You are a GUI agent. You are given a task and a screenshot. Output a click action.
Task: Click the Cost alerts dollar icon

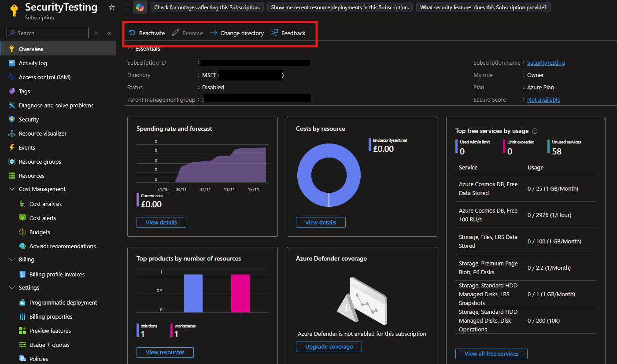pos(22,218)
